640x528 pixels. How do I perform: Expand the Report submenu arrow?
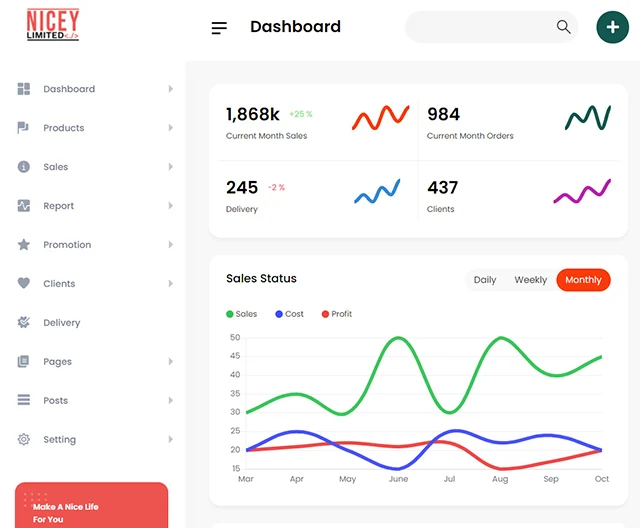(171, 206)
